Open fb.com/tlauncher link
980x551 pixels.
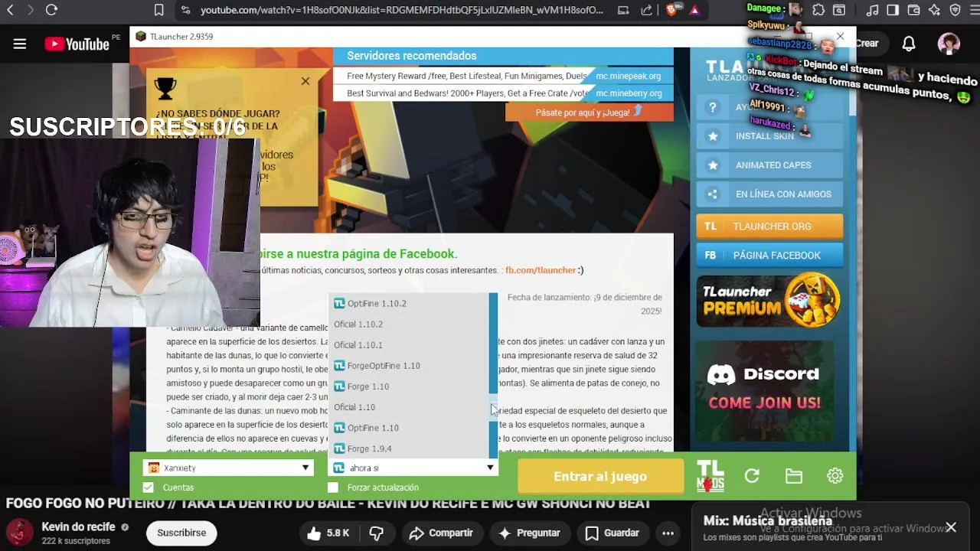pos(541,270)
